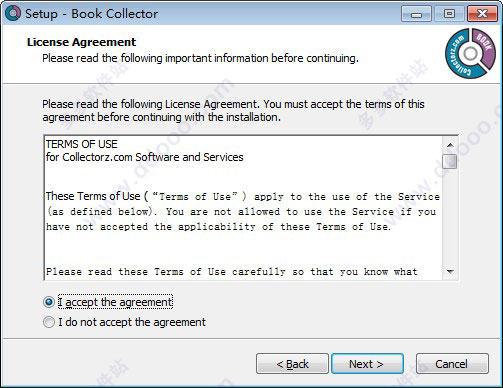Click the "I accept the agreement" label text
Viewport: 503px width, 388px height.
point(115,302)
